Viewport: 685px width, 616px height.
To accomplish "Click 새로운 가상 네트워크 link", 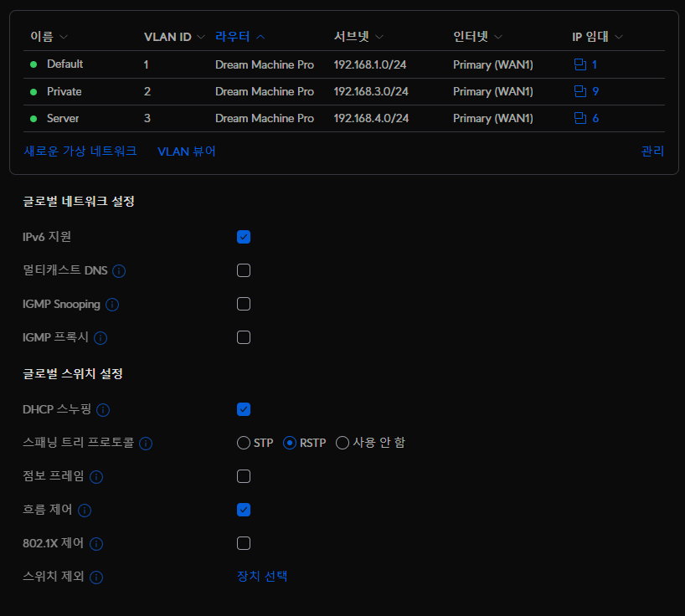I will tap(80, 151).
